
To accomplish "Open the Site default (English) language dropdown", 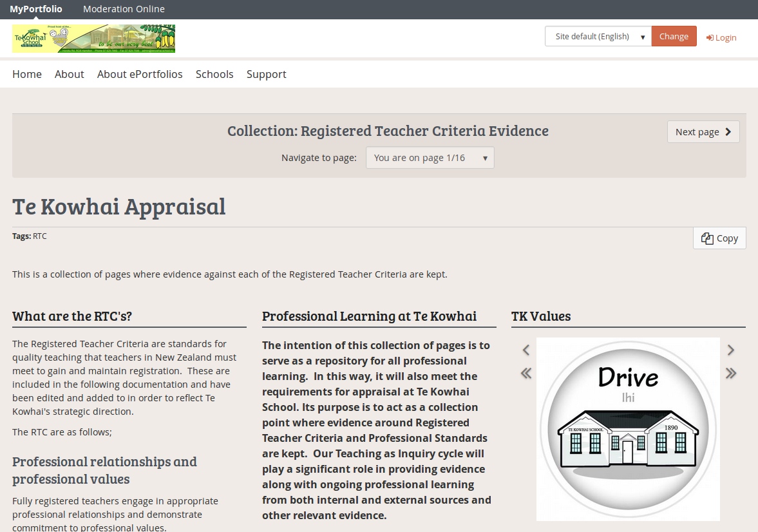I will [x=598, y=36].
